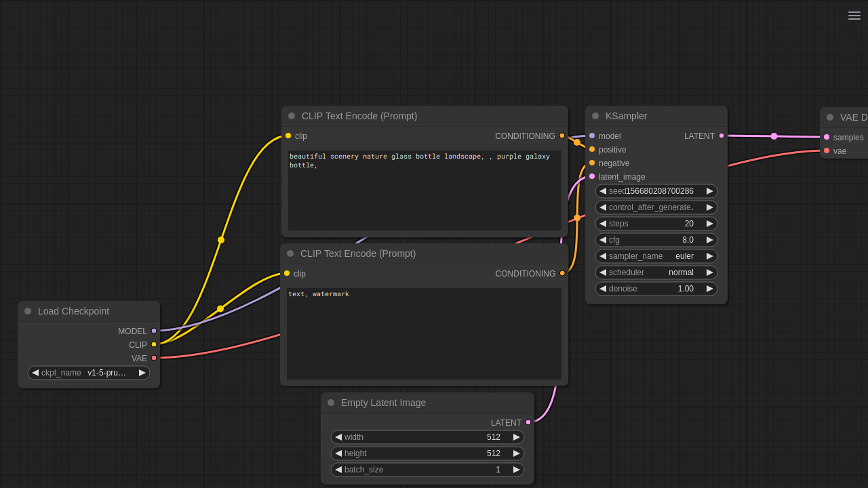Collapse the Empty Latent Image node dot
Viewport: 868px width, 488px height.
[x=331, y=403]
